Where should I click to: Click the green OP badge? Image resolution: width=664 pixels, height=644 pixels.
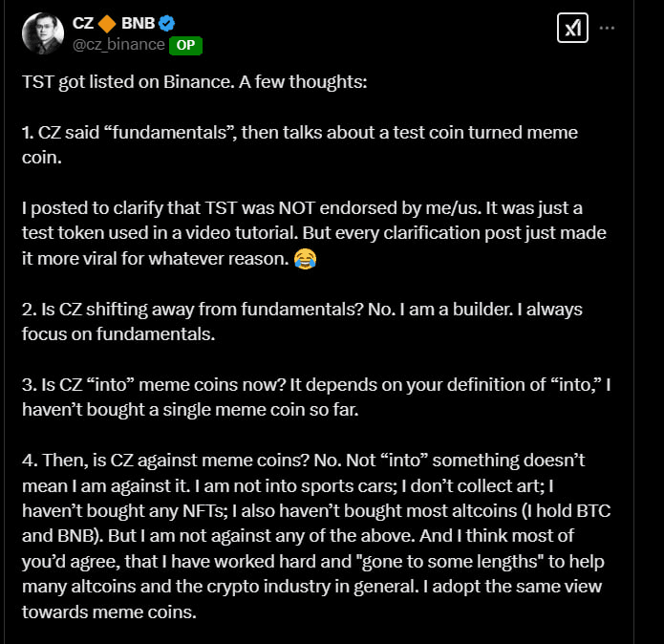185,45
